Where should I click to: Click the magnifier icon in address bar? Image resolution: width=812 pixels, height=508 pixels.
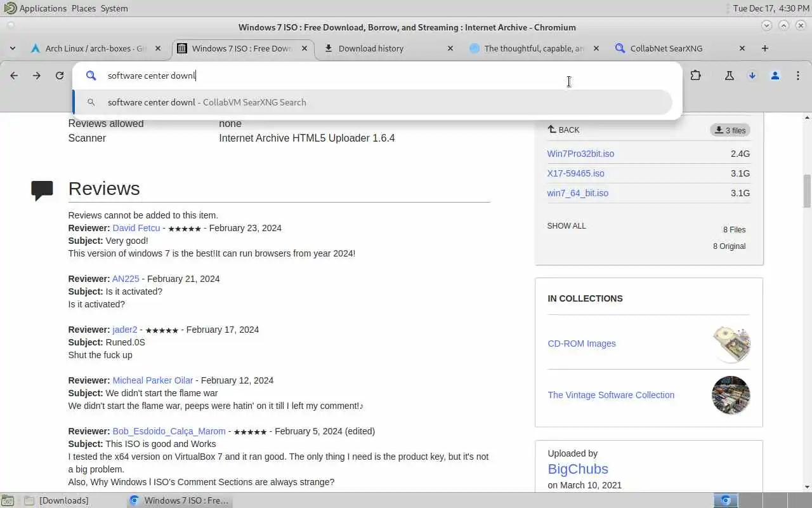tap(91, 76)
